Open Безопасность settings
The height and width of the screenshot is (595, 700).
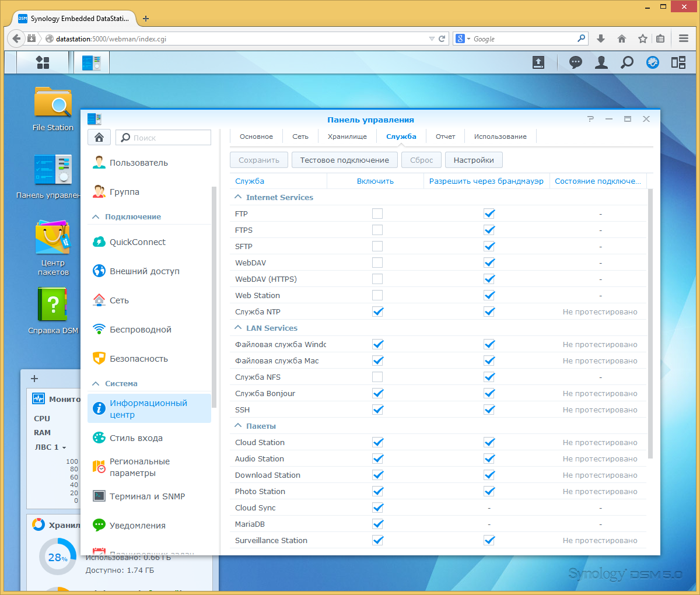point(149,359)
